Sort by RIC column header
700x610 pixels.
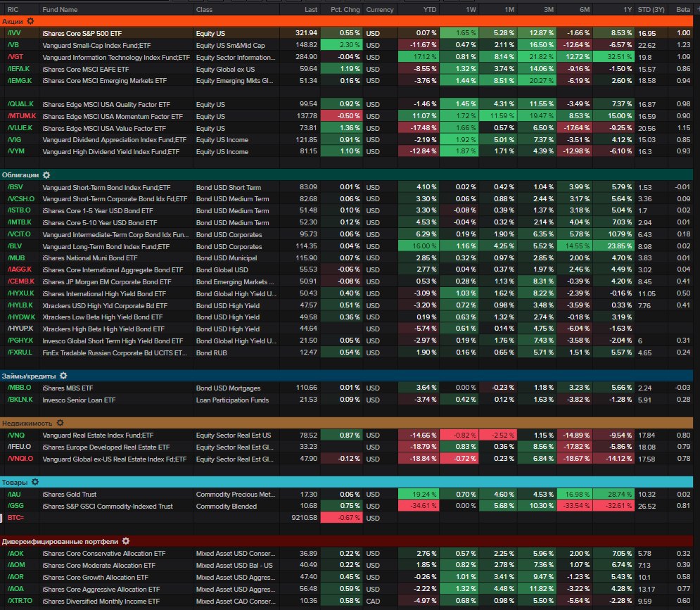(x=13, y=9)
